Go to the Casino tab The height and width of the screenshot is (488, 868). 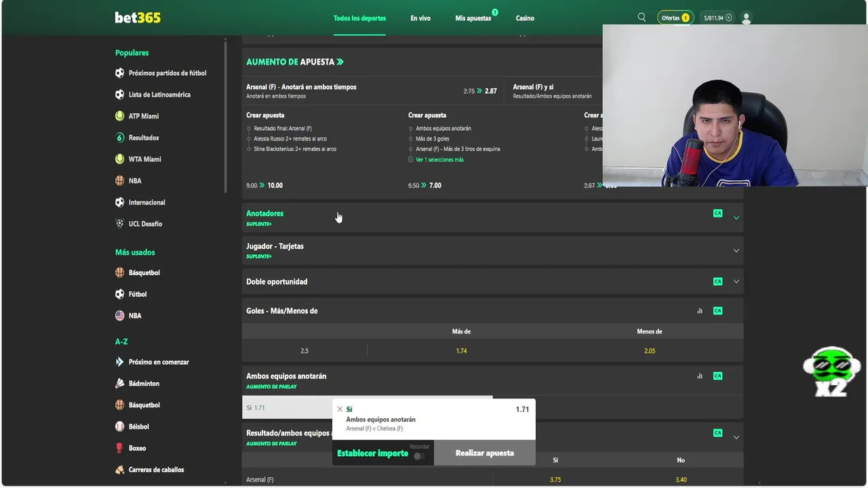(525, 18)
